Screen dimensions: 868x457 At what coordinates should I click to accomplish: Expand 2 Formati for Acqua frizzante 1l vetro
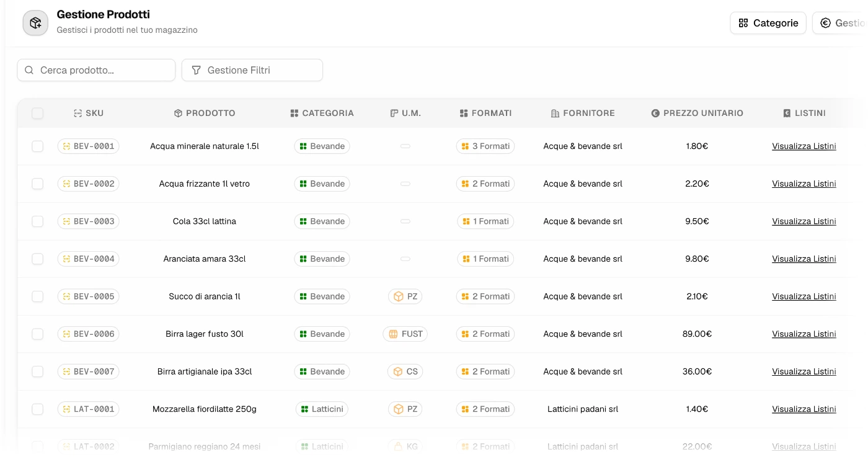coord(485,184)
